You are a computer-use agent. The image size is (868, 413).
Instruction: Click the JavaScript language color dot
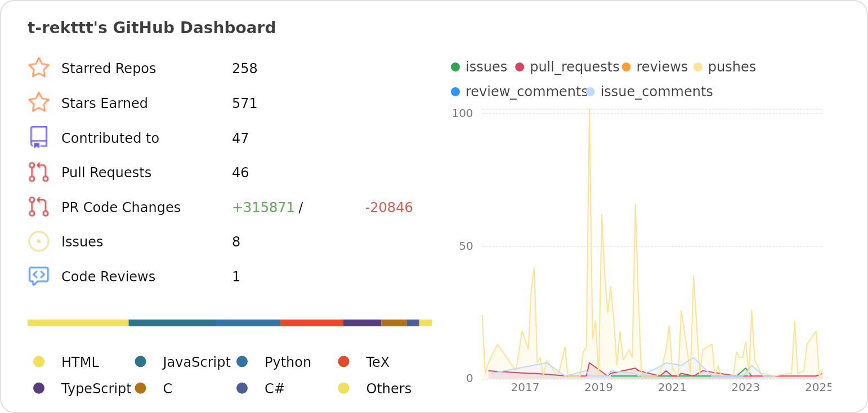pyautogui.click(x=141, y=362)
